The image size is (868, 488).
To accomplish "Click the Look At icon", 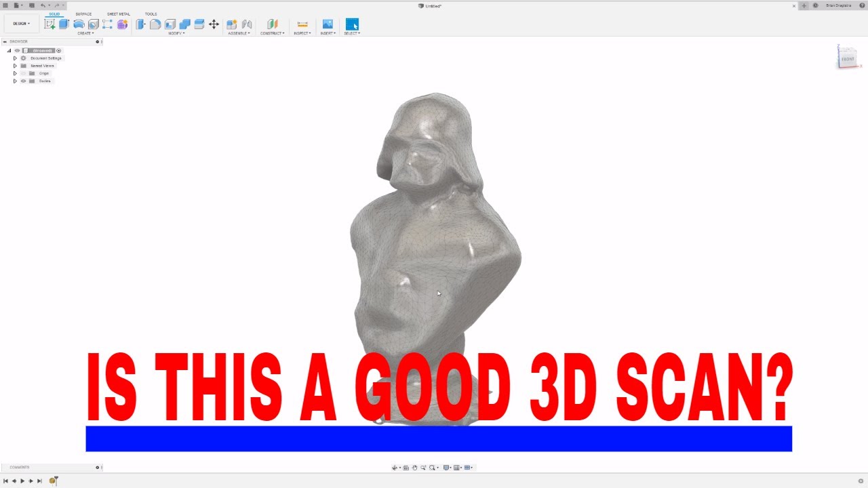I will pyautogui.click(x=406, y=468).
